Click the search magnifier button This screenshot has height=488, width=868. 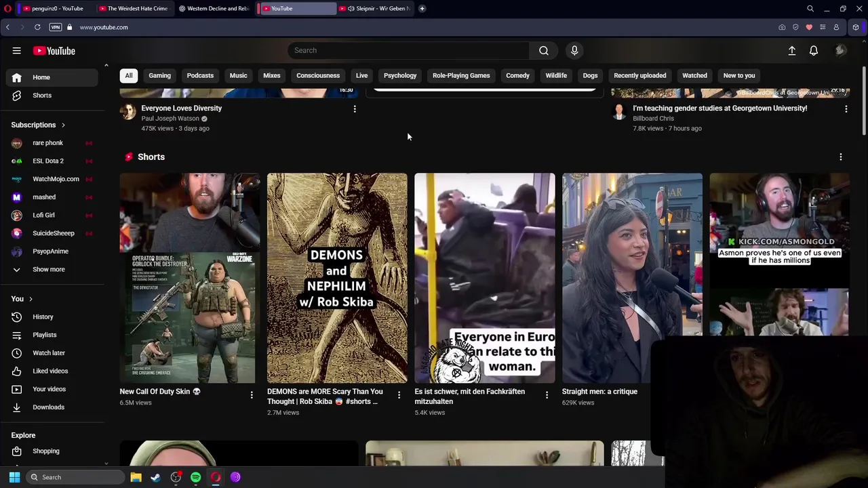[544, 50]
